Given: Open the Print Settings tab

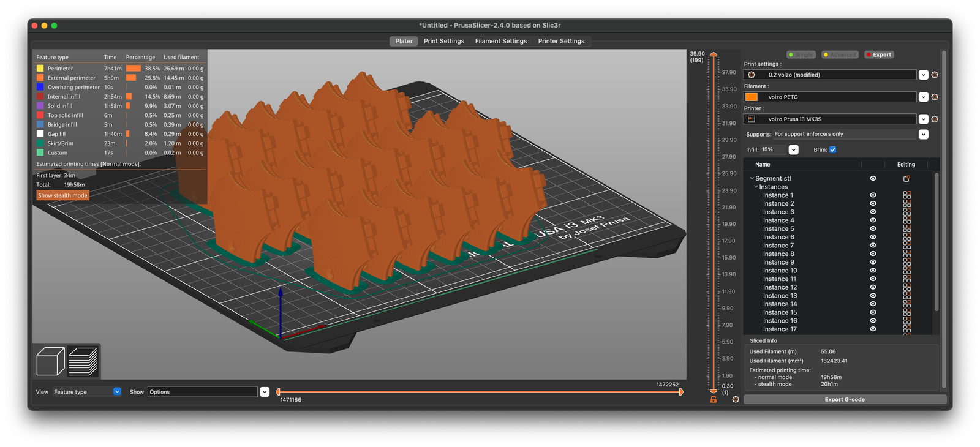Looking at the screenshot, I should click(x=443, y=41).
